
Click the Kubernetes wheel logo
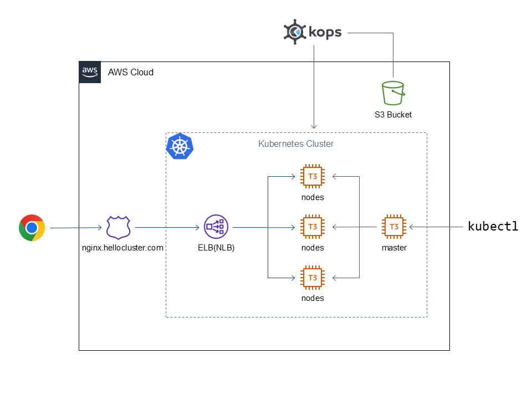click(x=179, y=146)
